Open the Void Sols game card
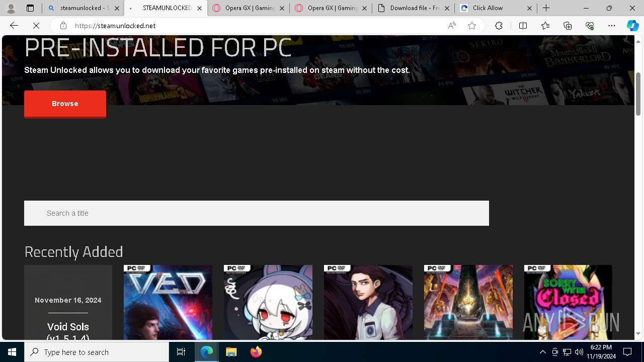This screenshot has height=362, width=644. (68, 303)
